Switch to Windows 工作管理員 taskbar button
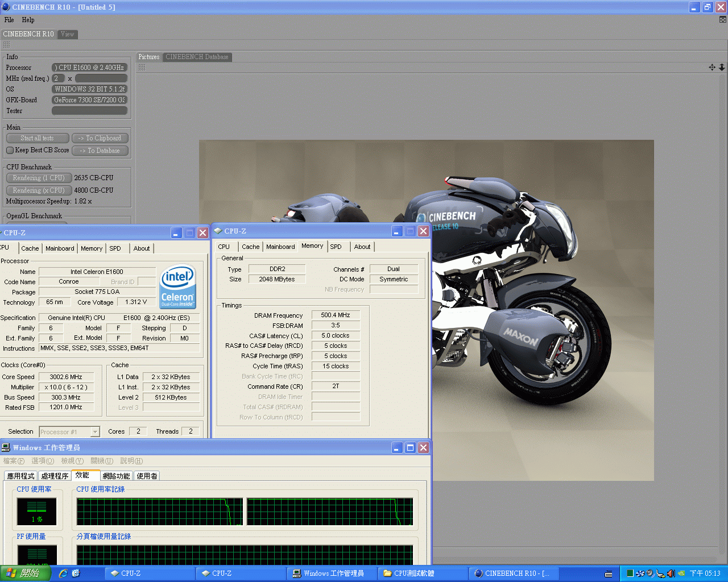 pyautogui.click(x=332, y=573)
